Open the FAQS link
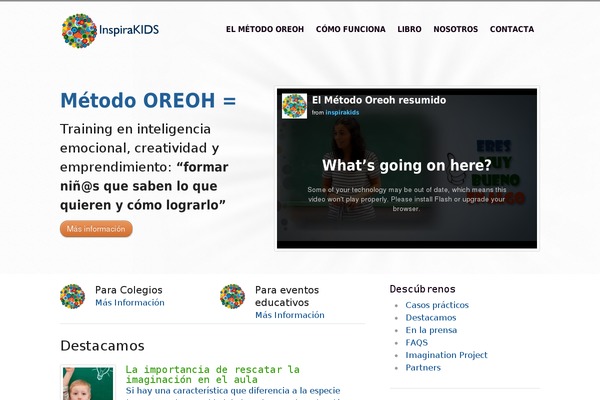This screenshot has height=400, width=600. (417, 343)
